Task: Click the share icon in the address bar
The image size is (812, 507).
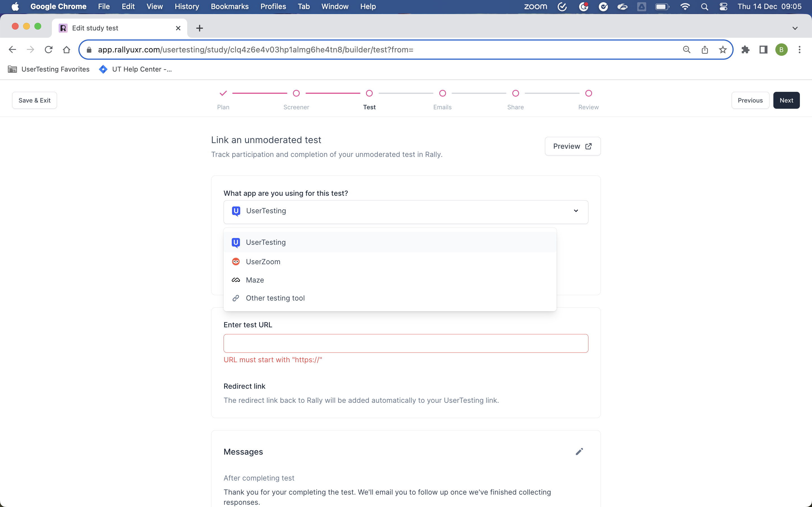Action: click(x=705, y=49)
